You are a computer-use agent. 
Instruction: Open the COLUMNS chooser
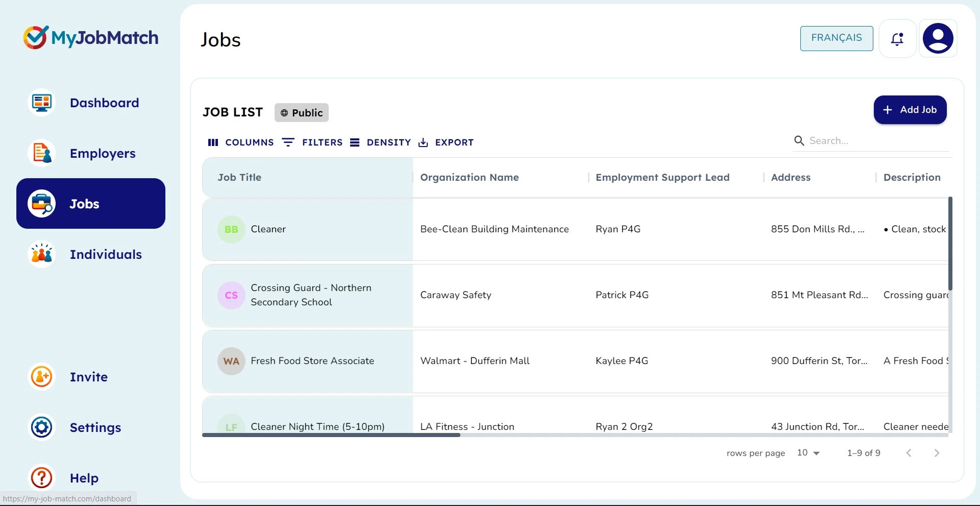click(241, 142)
